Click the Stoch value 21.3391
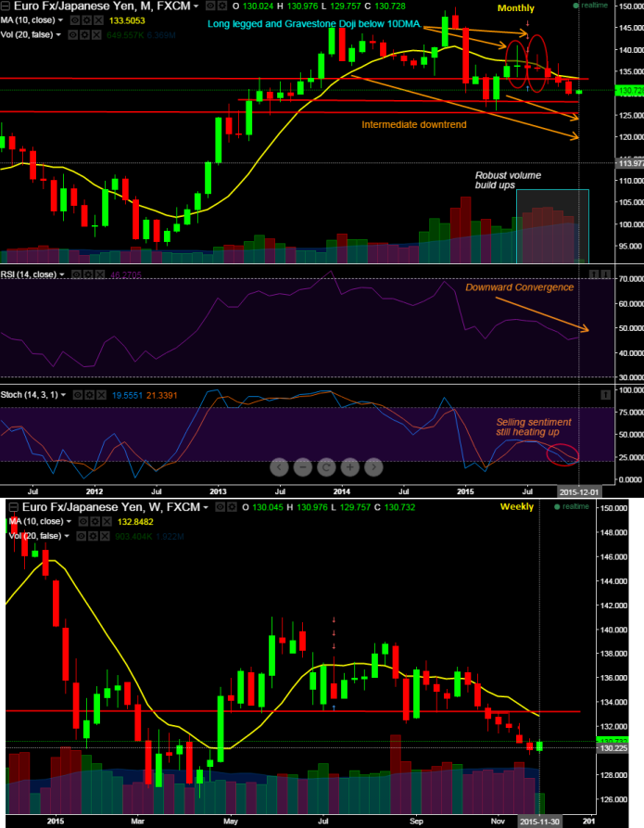This screenshot has height=828, width=644. (161, 395)
